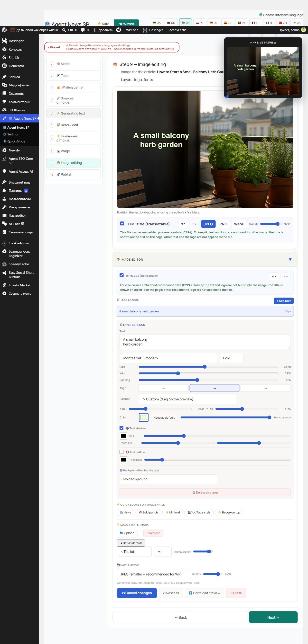The height and width of the screenshot is (644, 308).
Task: Open search icon next to Ctrl+K
Action: click(64, 30)
